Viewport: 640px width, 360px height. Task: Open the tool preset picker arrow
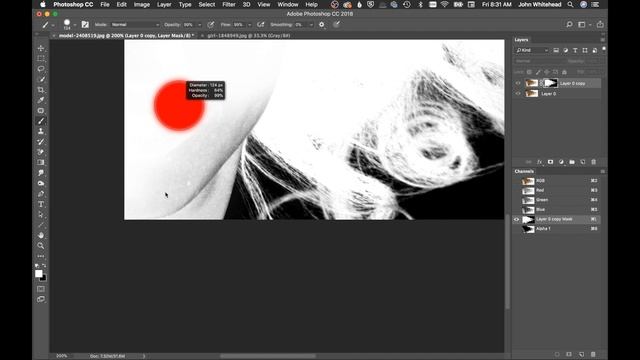click(53, 25)
